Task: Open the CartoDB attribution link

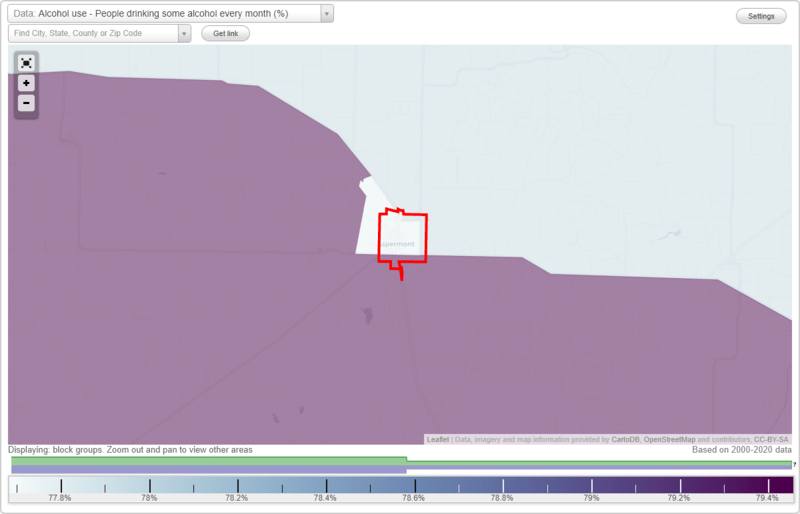Action: [x=626, y=439]
